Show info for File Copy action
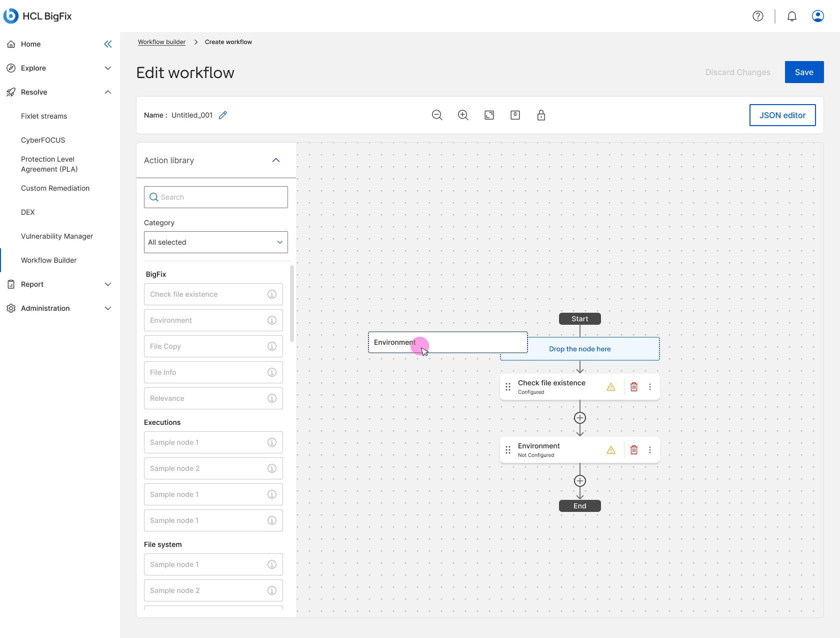 [272, 346]
